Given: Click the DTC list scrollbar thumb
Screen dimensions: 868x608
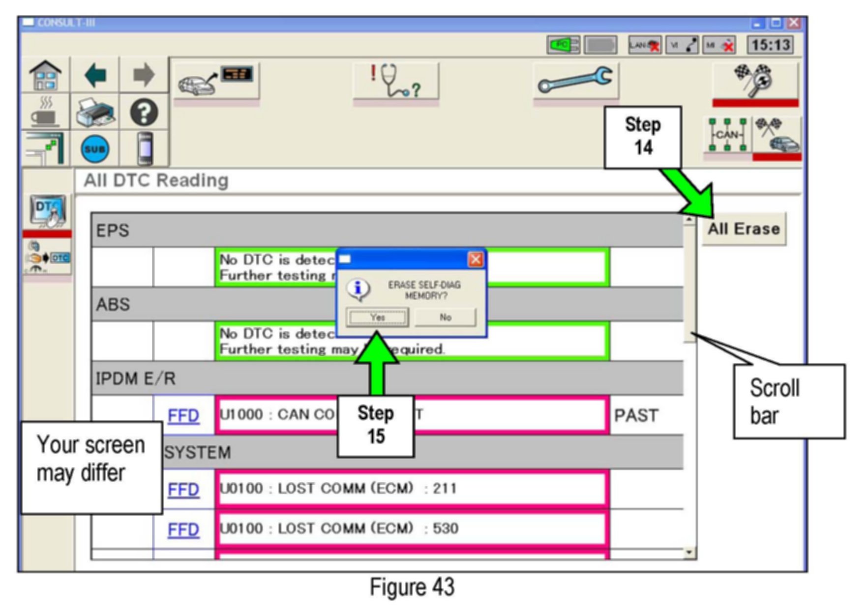Looking at the screenshot, I should pos(689,284).
